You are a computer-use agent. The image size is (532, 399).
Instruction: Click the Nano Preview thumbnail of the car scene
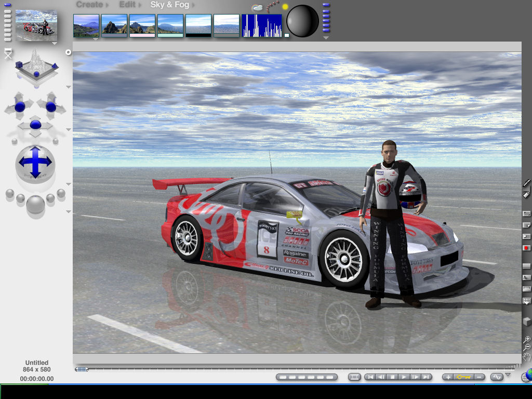click(x=36, y=25)
